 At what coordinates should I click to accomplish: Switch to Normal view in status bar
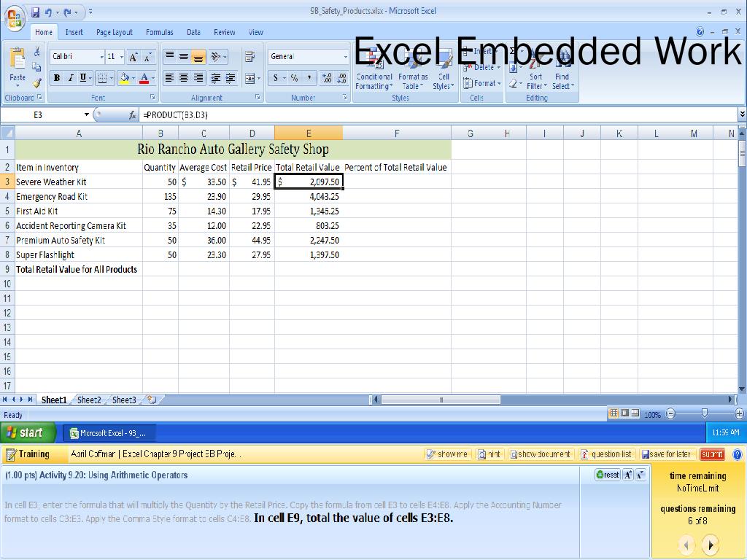pyautogui.click(x=614, y=413)
